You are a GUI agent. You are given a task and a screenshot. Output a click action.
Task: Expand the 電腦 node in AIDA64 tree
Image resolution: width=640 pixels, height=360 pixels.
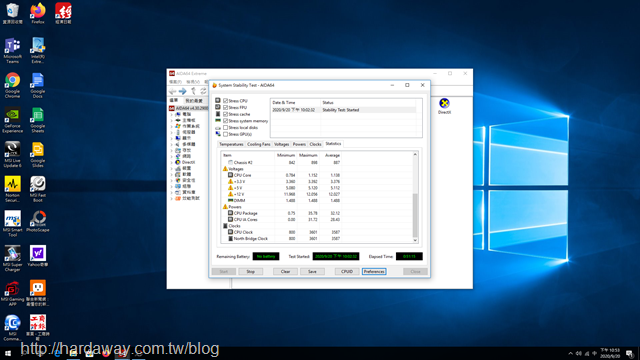tap(171, 115)
